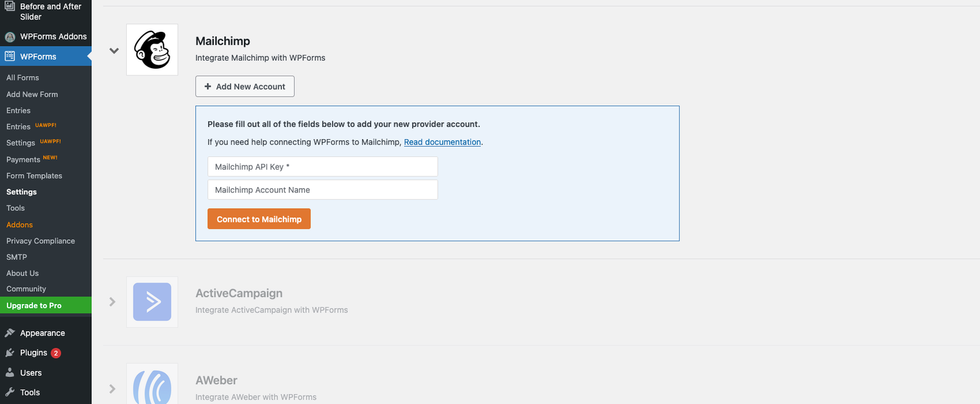This screenshot has width=980, height=404.
Task: Open the Form Templates submenu item
Action: (34, 176)
